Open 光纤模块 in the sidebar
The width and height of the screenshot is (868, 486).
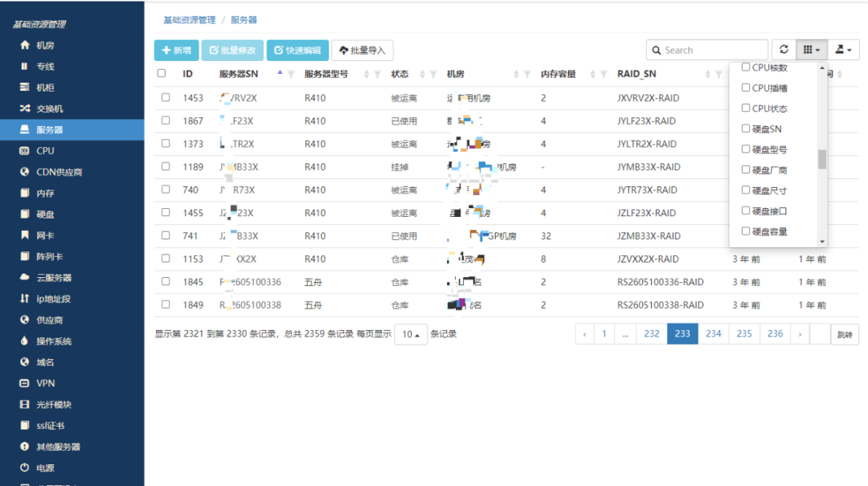(72, 405)
